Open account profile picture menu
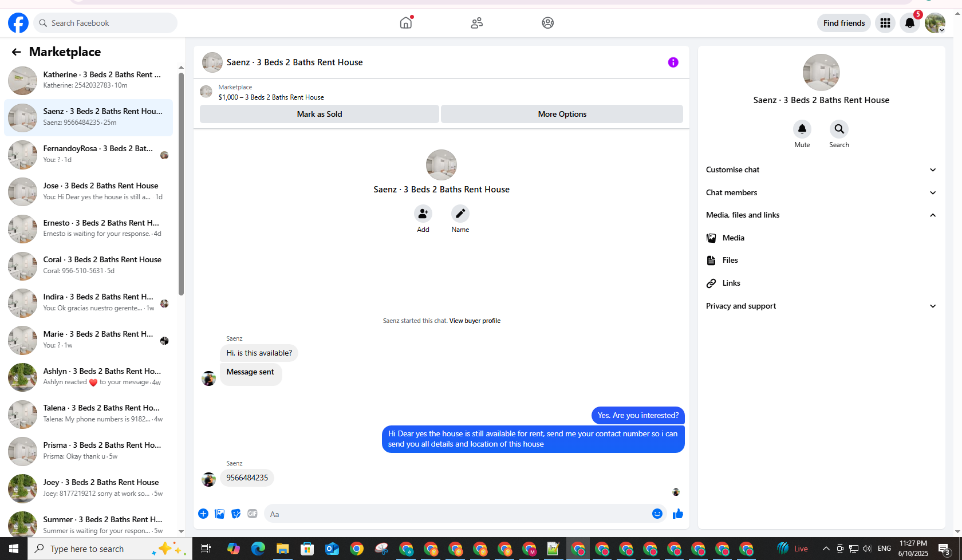 click(935, 23)
